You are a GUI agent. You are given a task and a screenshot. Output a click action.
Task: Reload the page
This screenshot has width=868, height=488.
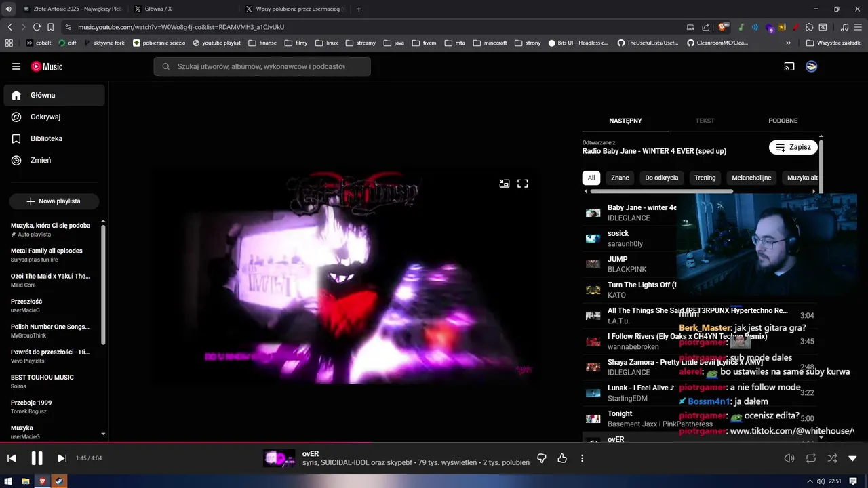pos(37,27)
